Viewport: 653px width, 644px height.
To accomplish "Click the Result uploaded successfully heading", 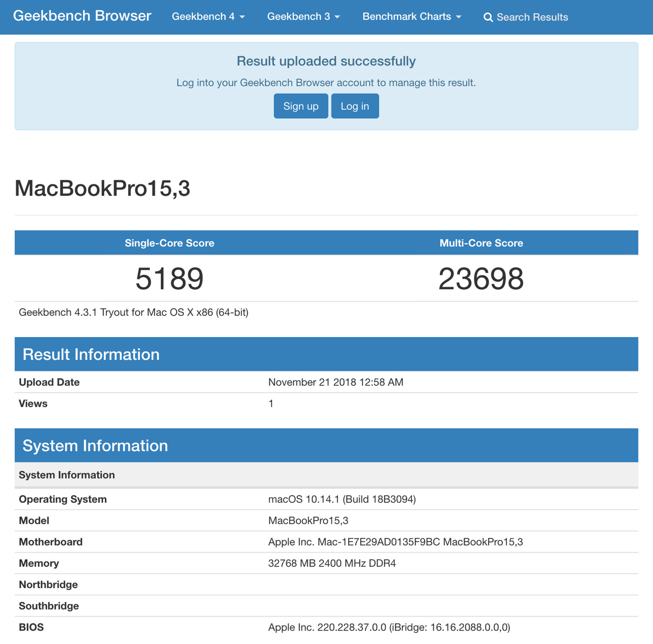I will [x=326, y=61].
